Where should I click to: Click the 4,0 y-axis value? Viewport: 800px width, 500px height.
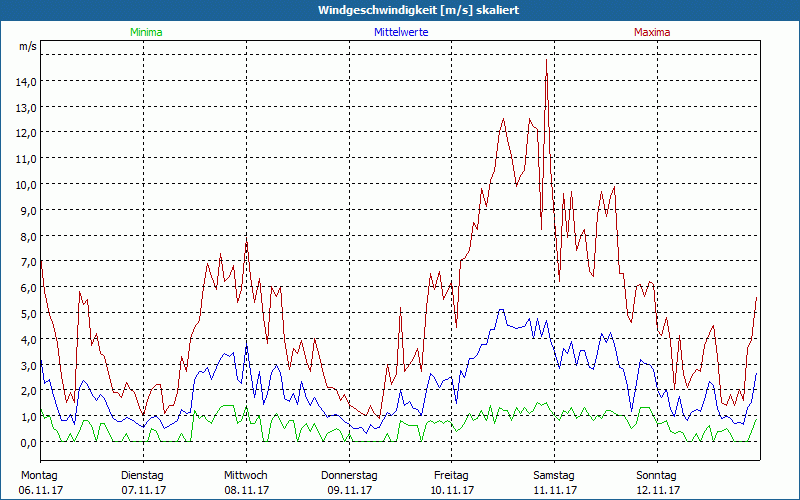click(29, 339)
